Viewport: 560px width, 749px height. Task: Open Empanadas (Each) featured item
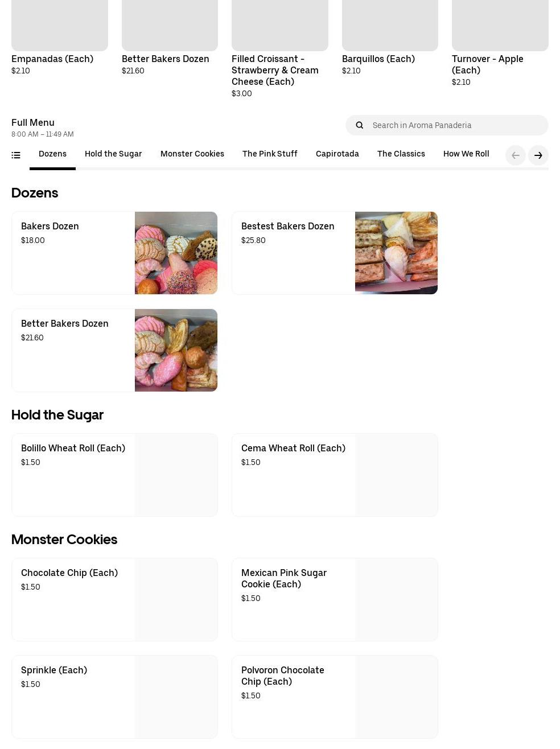click(60, 38)
